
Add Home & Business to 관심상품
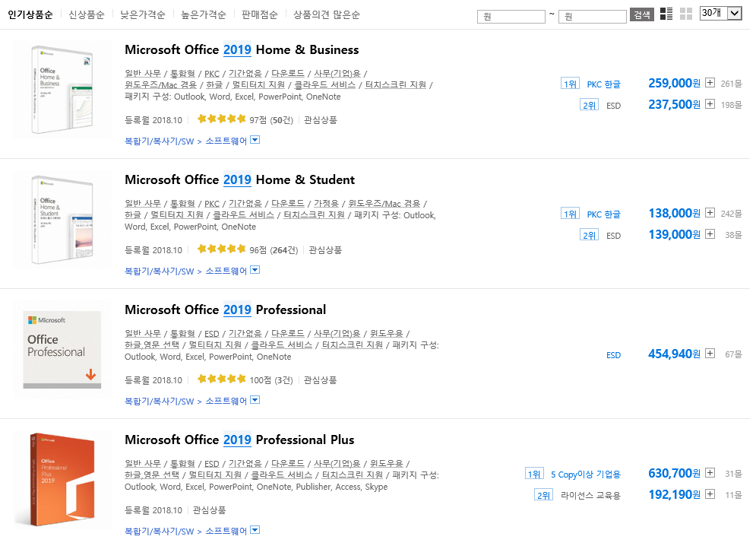point(320,119)
